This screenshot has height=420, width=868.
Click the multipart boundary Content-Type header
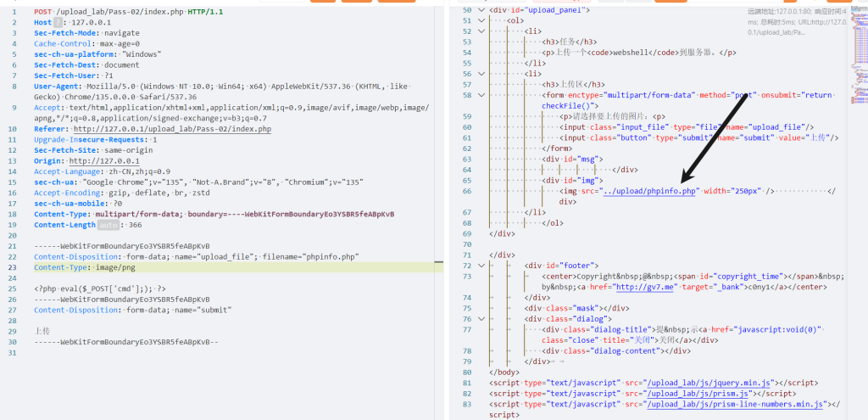[x=214, y=215]
